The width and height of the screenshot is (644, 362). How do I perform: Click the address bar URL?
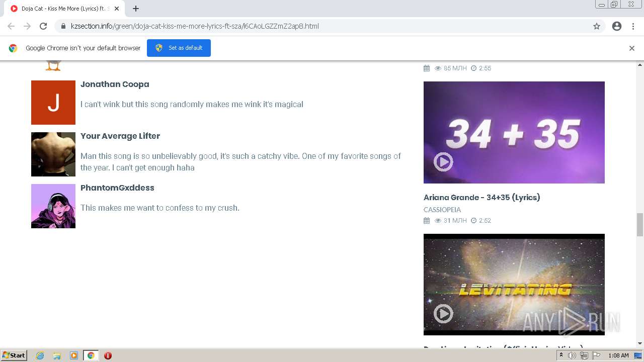195,26
